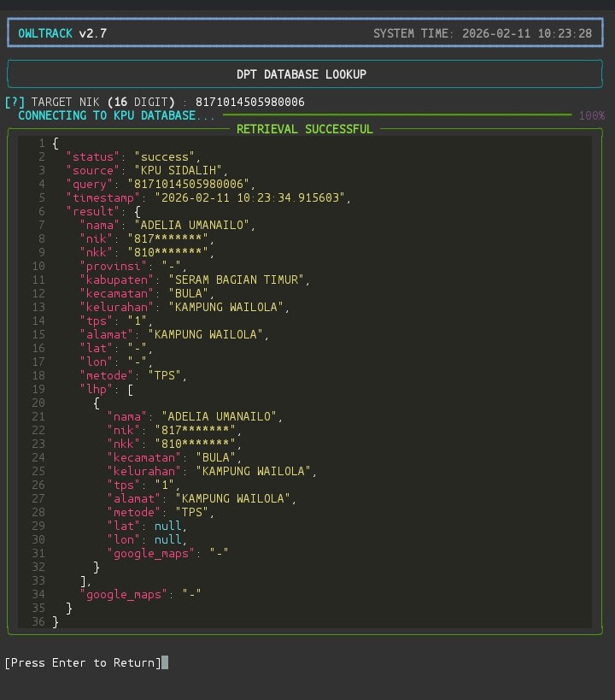Click the TARGET NIK (16 DIGIT) prompt label
The image size is (615, 700).
click(103, 103)
